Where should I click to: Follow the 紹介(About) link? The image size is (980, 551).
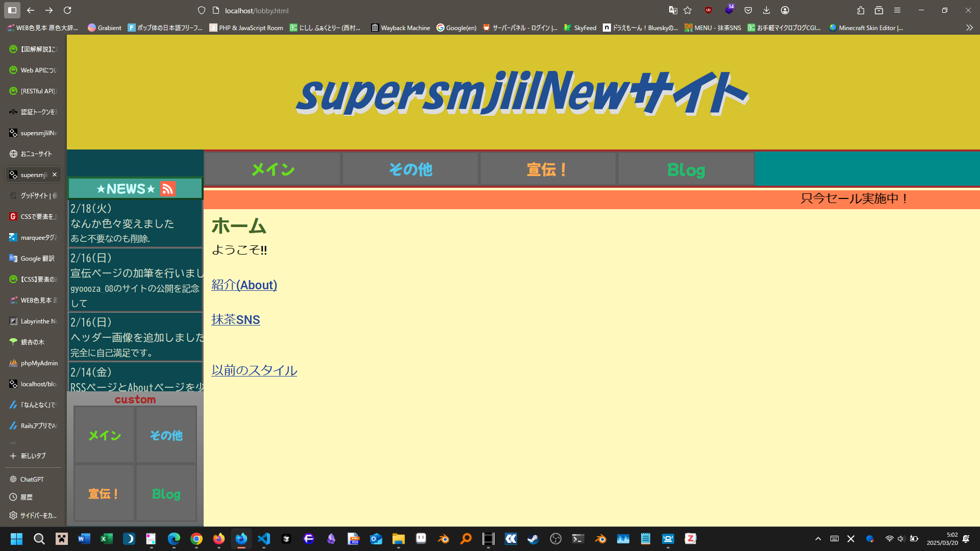coord(244,285)
